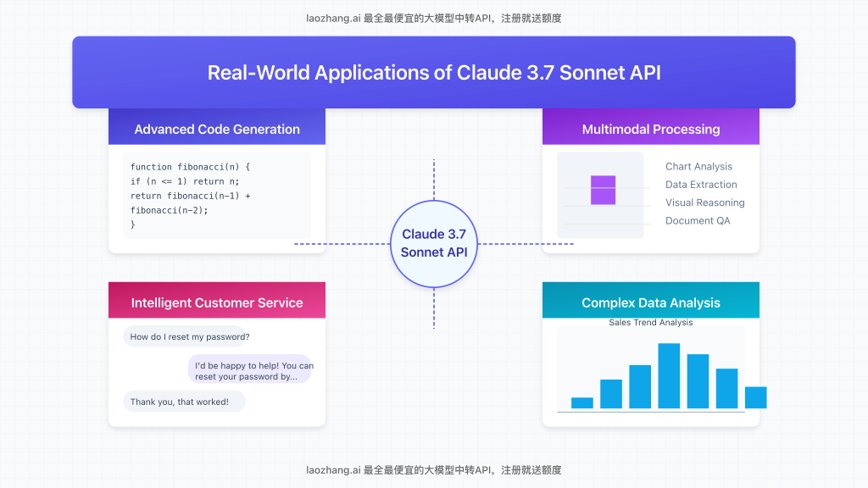Click the 'function fibonacci(n) {' code line
This screenshot has height=488, width=868.
(x=191, y=167)
